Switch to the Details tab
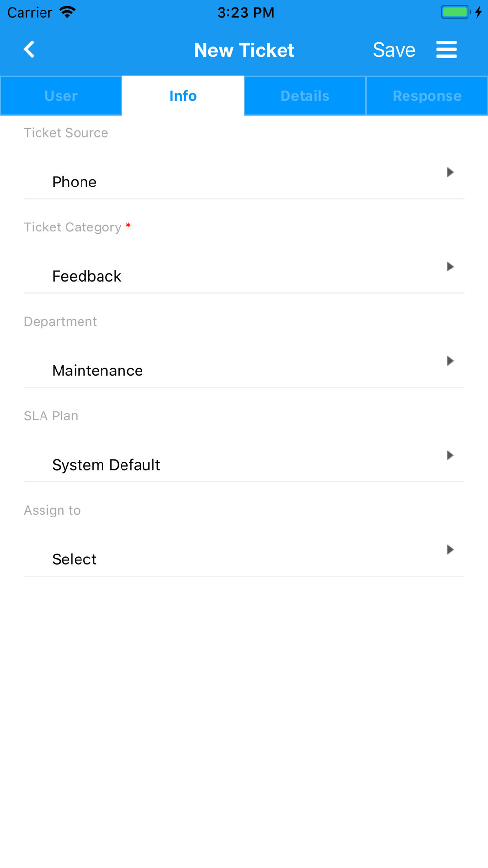 point(305,96)
